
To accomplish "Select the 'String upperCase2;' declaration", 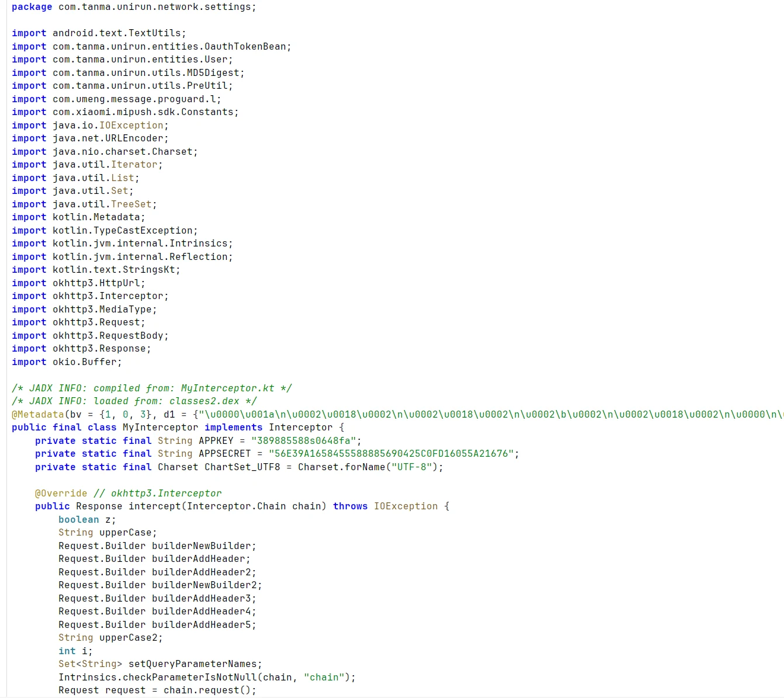I will pos(110,638).
